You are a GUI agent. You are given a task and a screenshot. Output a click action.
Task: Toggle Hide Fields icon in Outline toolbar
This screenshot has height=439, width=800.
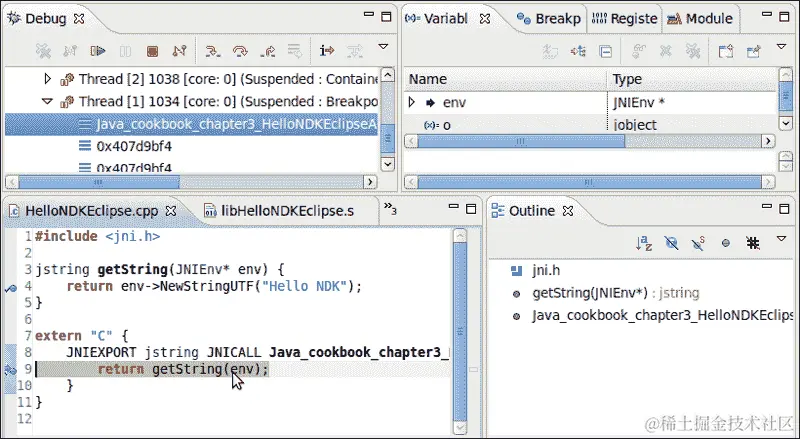tap(671, 243)
